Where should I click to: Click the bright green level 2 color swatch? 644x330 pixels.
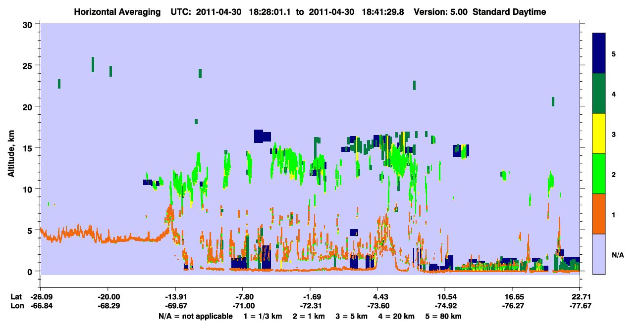click(x=599, y=173)
